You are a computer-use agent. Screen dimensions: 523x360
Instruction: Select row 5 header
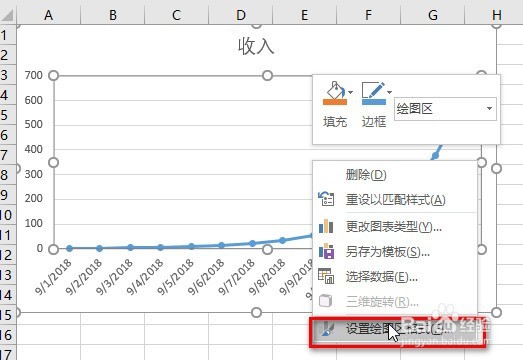(7, 115)
